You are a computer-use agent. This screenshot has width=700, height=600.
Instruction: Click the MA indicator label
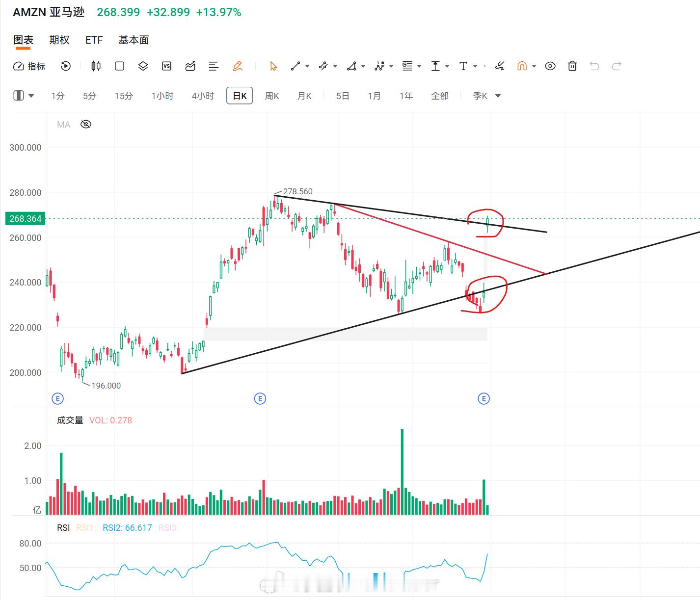pyautogui.click(x=63, y=125)
